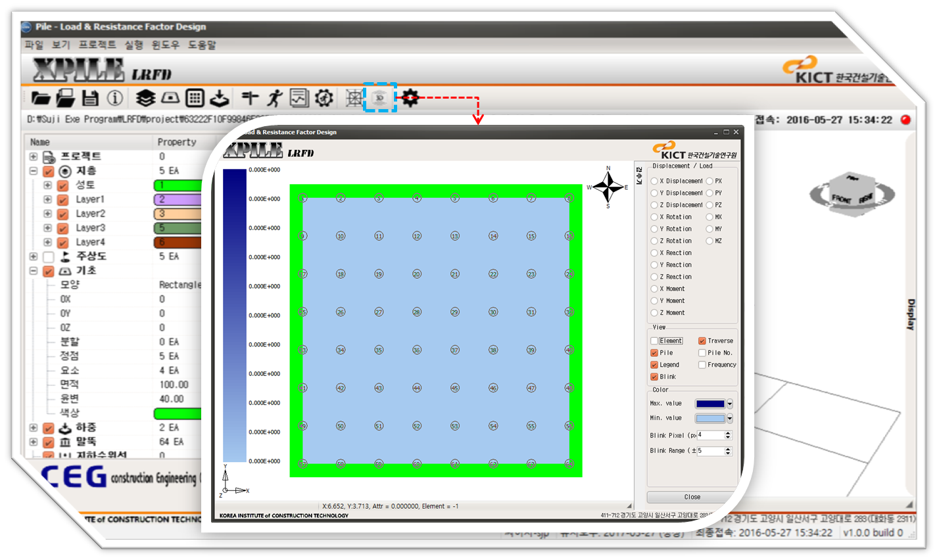Click the 기초 foundation icon in tree
Image resolution: width=937 pixels, height=560 pixels.
pos(64,271)
